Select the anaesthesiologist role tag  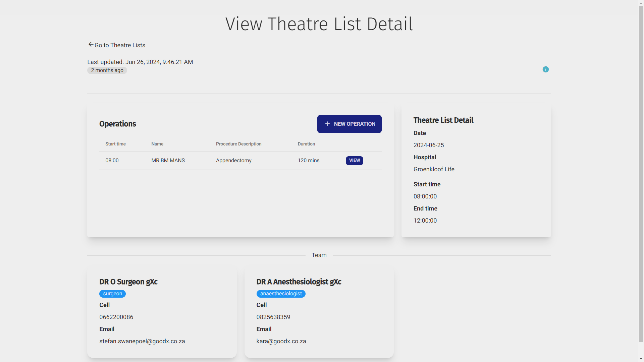click(x=281, y=294)
